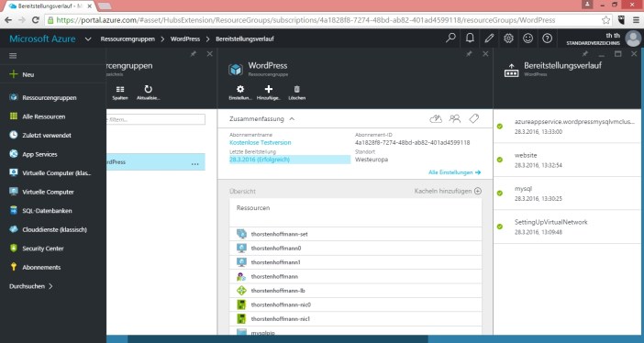Open thorstenhoffmann-set resource
The width and height of the screenshot is (644, 343).
355,234
